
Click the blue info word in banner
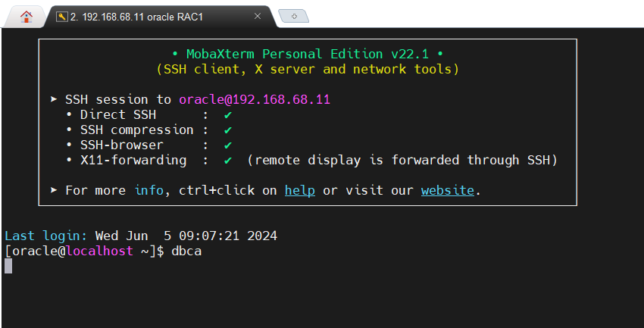click(148, 191)
